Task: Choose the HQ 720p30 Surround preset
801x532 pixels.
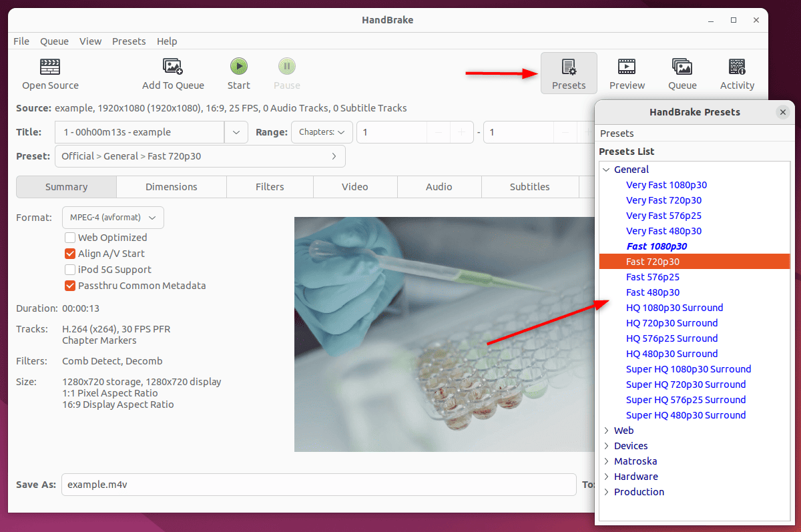Action: click(672, 322)
